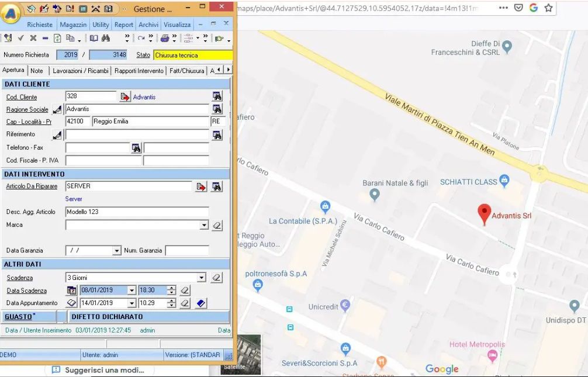Click the minus delete icon in the toolbar
Viewport: 588px width, 377px height.
(x=45, y=38)
